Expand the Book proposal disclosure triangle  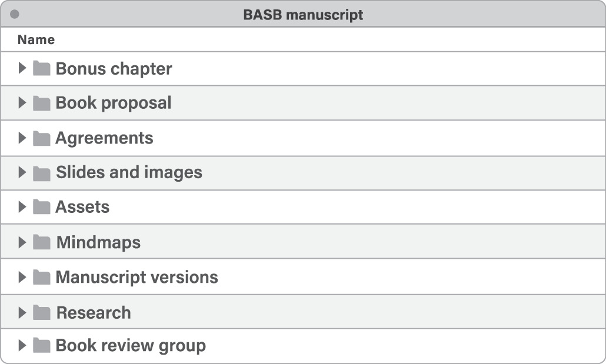click(22, 103)
